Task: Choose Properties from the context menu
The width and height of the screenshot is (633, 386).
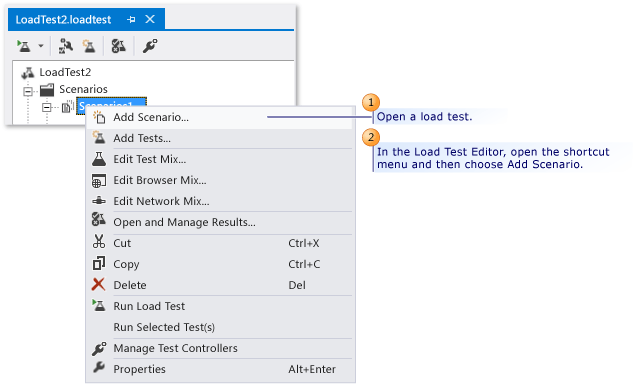Action: tap(220, 369)
